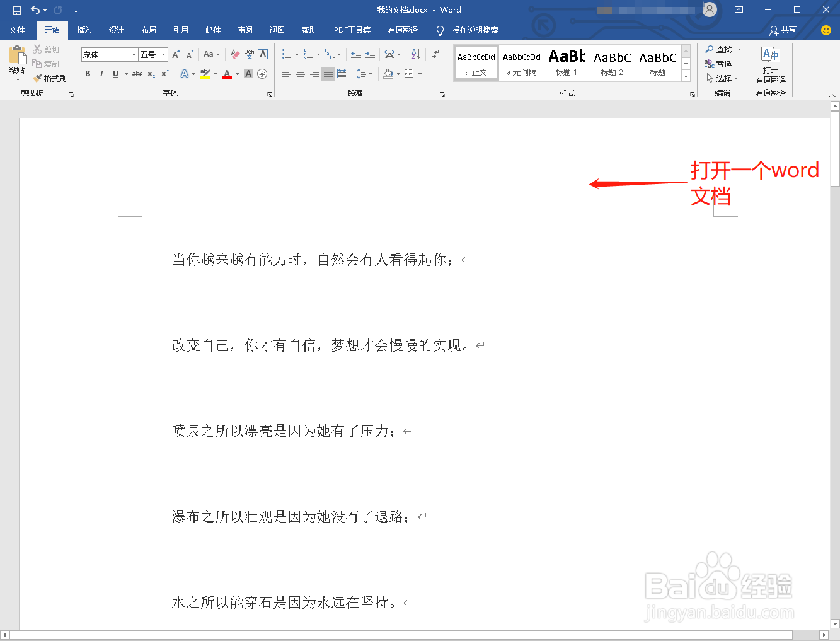Undo the last action
The width and height of the screenshot is (840, 641).
click(35, 10)
